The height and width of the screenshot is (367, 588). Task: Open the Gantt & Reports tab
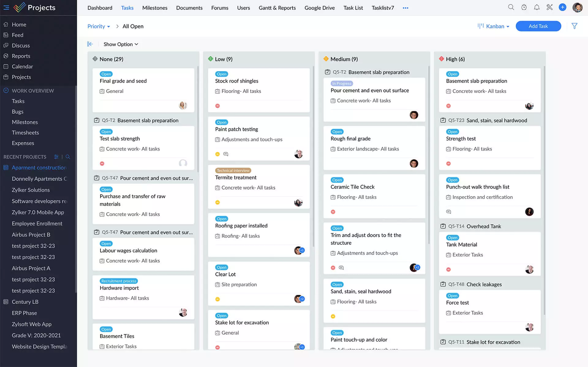pos(277,8)
